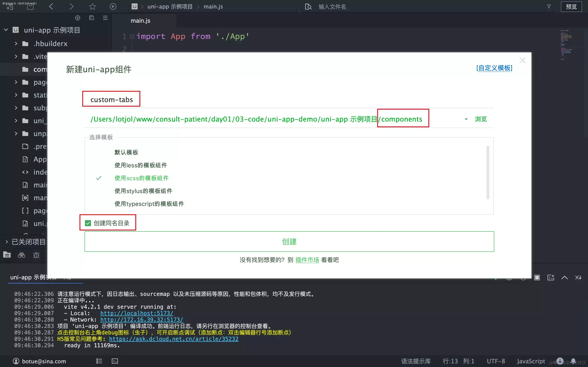
Task: Click the bookmark star icon
Action: tap(92, 7)
